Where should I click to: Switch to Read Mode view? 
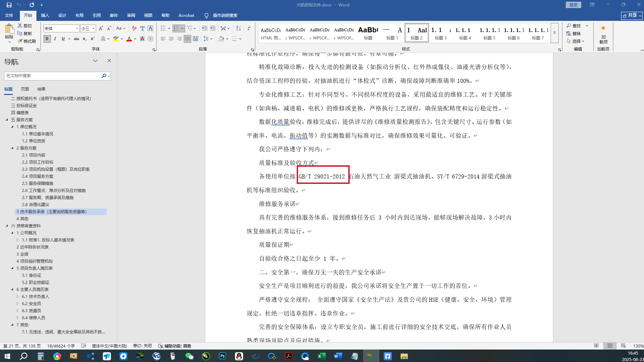click(x=596, y=346)
